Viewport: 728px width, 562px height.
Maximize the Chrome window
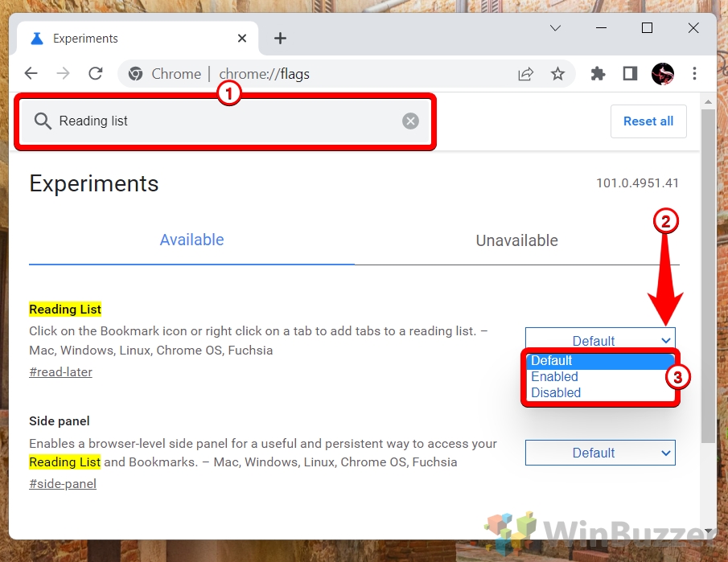(x=647, y=28)
